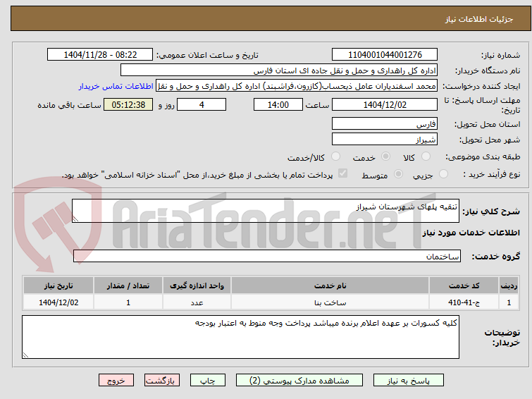This screenshot has width=532, height=399.
Task: Select the جزیی purchase type radio
Action: (443, 174)
